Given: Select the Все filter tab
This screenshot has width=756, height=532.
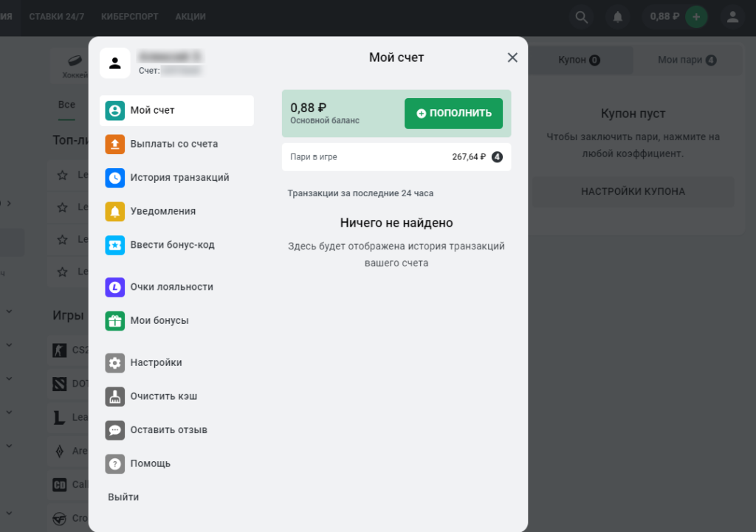Looking at the screenshot, I should 66,105.
